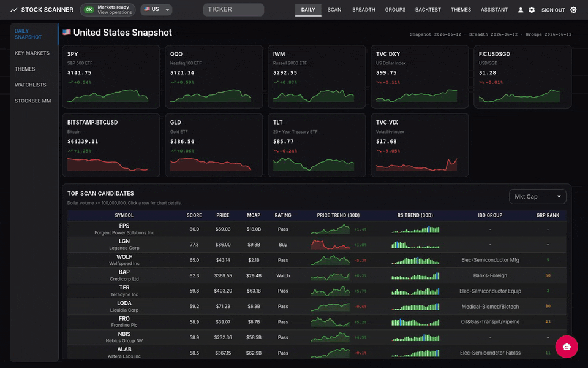Open the settings gear icon
The width and height of the screenshot is (588, 368).
click(x=532, y=10)
